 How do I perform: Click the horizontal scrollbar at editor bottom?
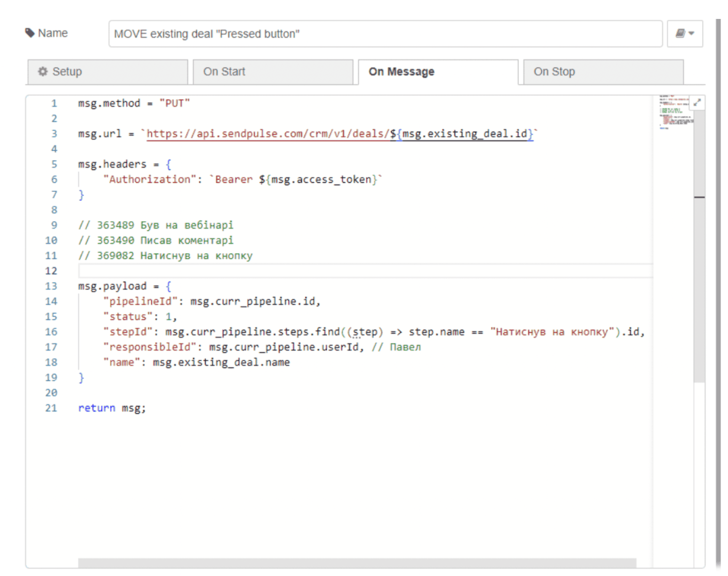tap(357, 563)
